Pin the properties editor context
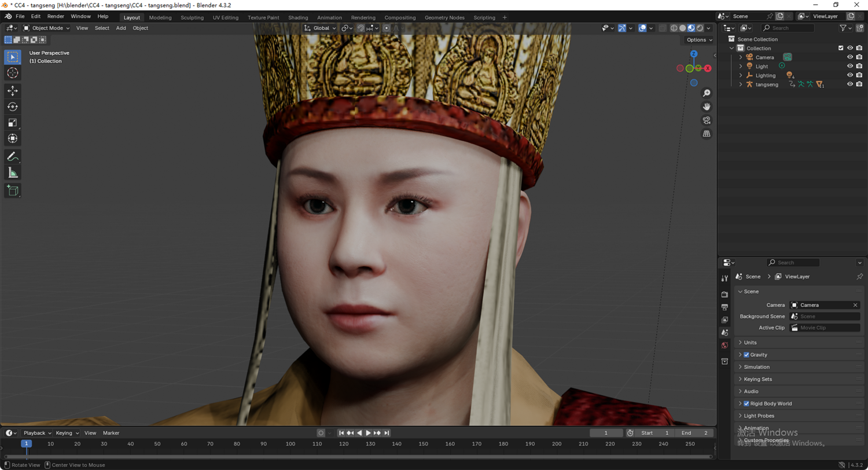Image resolution: width=868 pixels, height=470 pixels. [859, 277]
